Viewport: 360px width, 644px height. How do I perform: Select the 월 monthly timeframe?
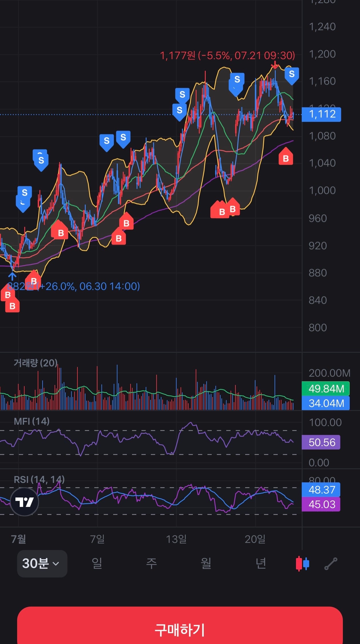coord(206,563)
